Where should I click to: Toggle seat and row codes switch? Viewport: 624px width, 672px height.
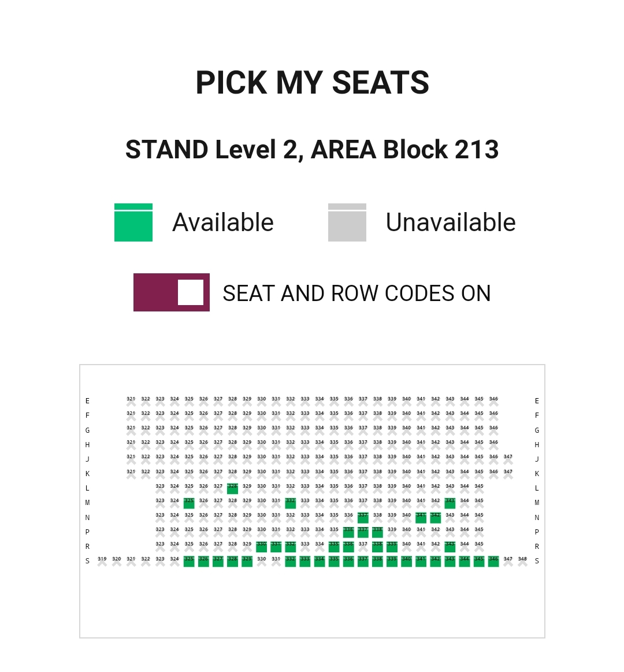172,292
